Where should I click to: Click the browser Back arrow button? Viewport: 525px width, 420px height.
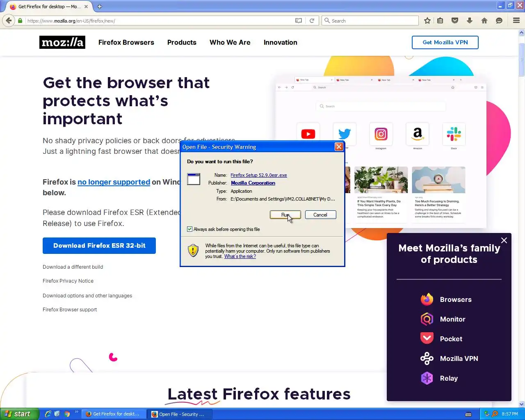9,21
